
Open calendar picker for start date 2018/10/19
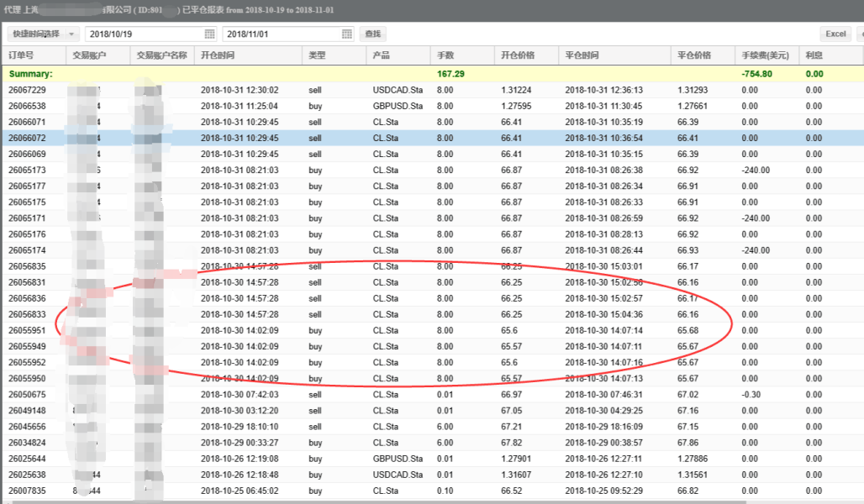[x=209, y=34]
